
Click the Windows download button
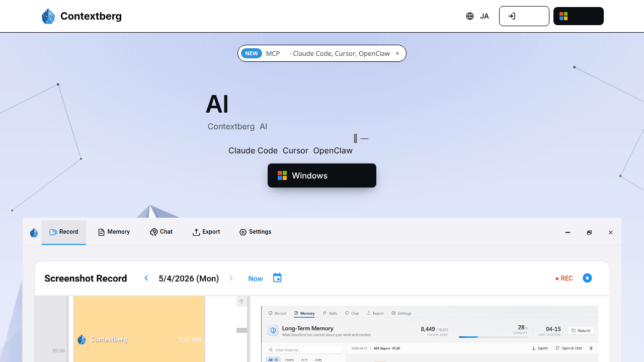[x=321, y=175]
